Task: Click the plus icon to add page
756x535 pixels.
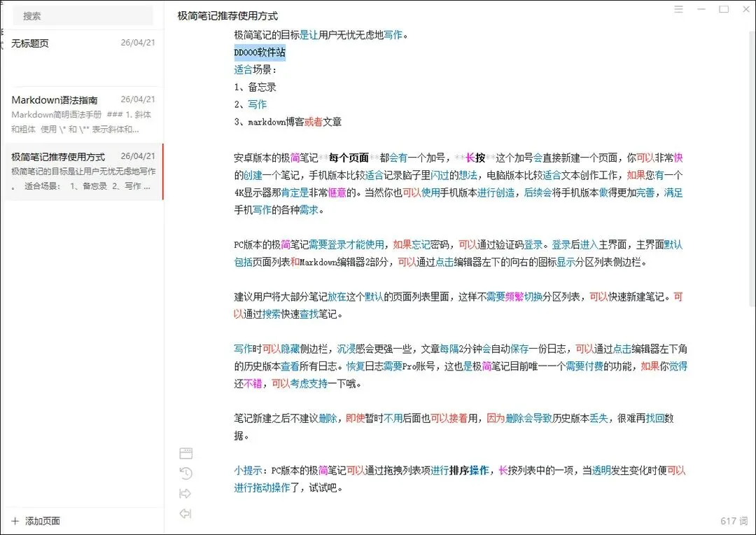Action: pos(15,521)
